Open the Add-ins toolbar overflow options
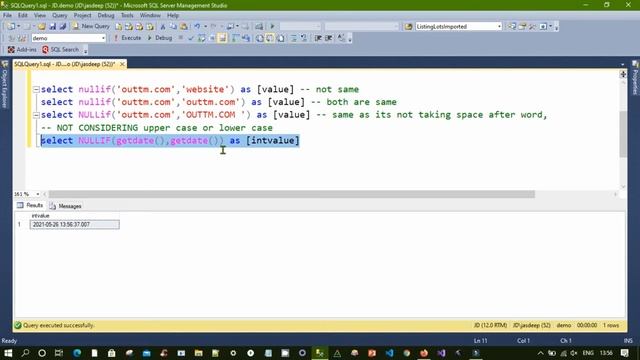The width and height of the screenshot is (640, 360). (x=85, y=51)
